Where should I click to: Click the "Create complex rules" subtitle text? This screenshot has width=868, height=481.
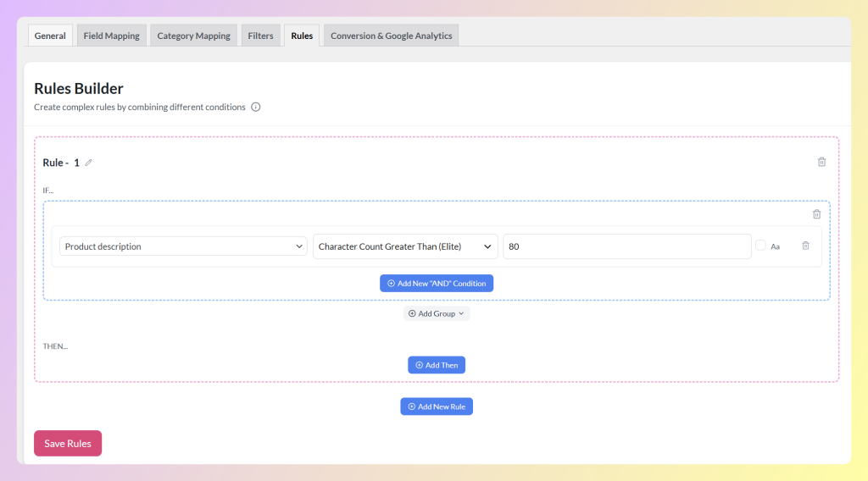pyautogui.click(x=140, y=107)
